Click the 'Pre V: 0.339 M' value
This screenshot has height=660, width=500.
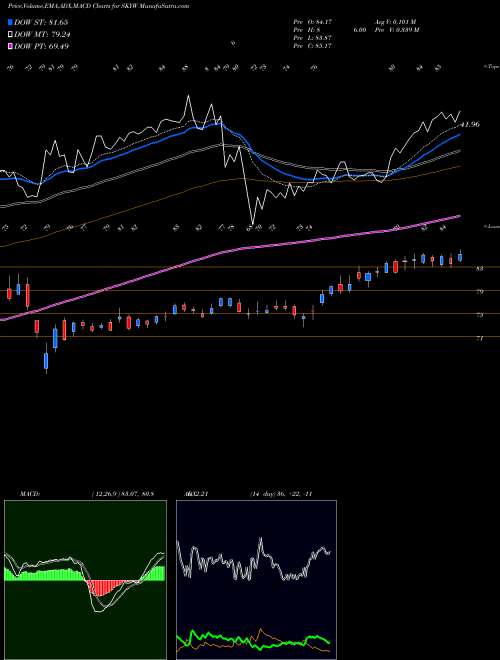(396, 29)
